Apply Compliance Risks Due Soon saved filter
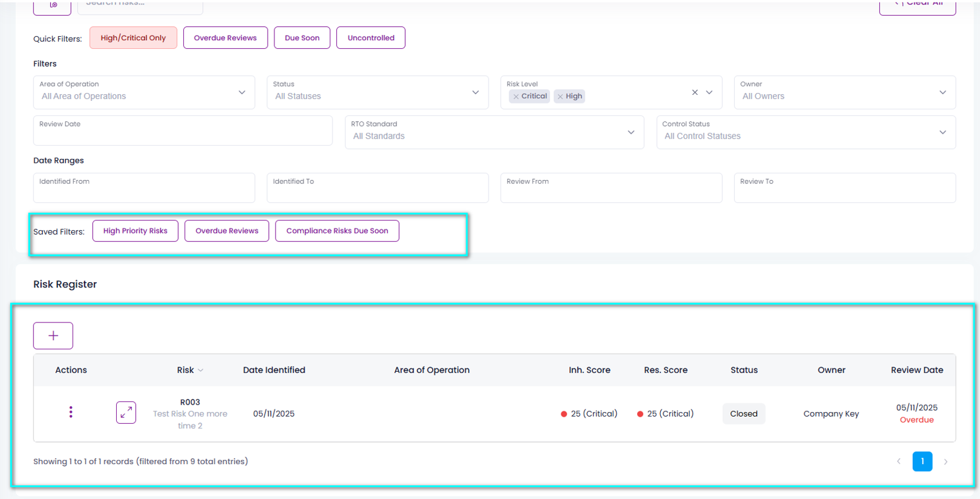This screenshot has height=499, width=980. [337, 231]
